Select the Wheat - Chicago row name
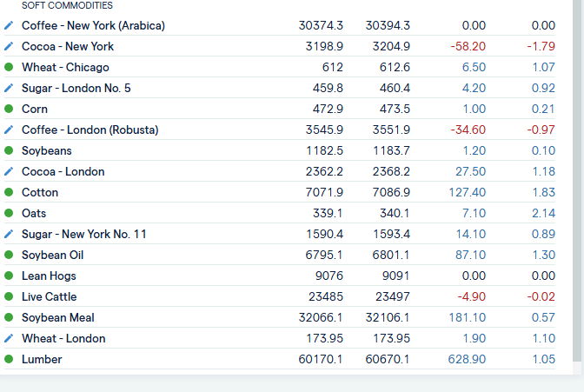The width and height of the screenshot is (584, 392). (65, 67)
